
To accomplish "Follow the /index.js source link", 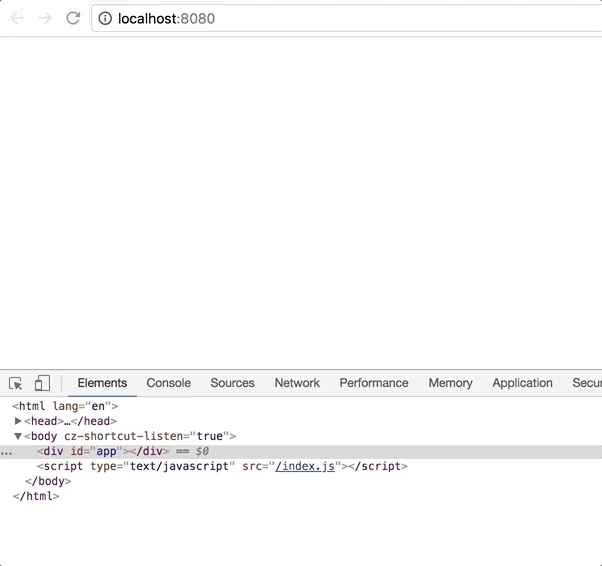I will (305, 466).
